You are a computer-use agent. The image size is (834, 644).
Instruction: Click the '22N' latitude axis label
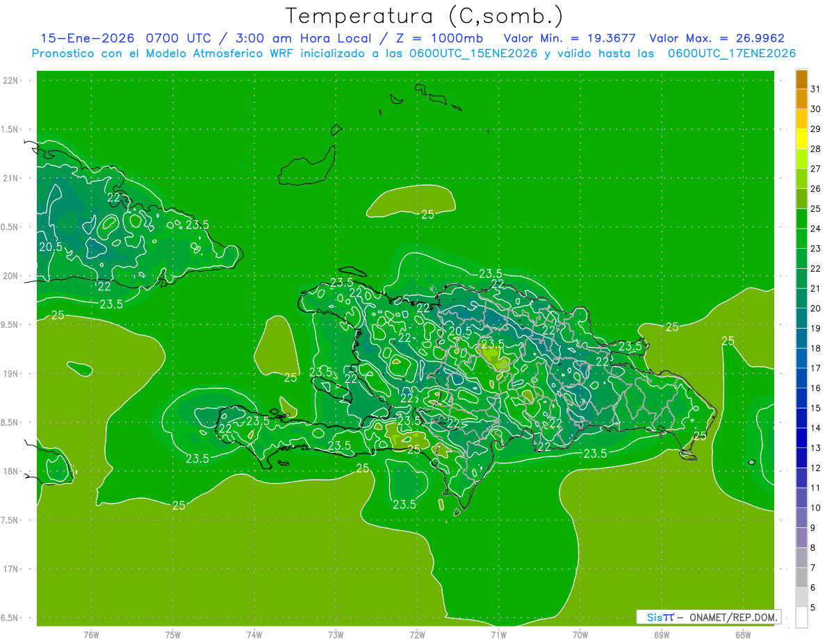tap(12, 81)
